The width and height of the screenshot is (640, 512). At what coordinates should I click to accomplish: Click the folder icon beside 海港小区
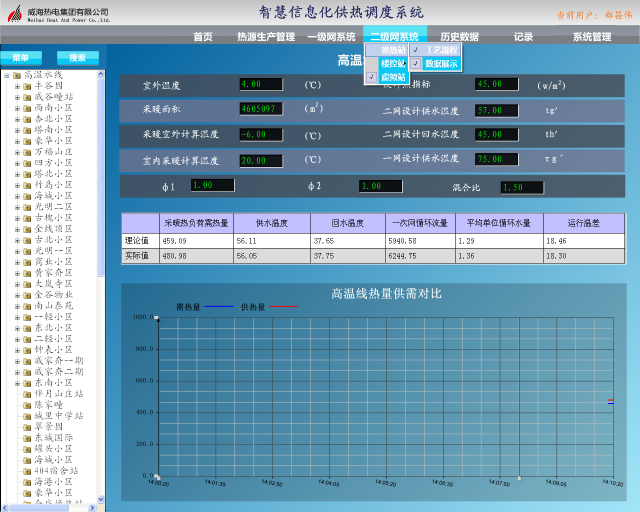(27, 483)
